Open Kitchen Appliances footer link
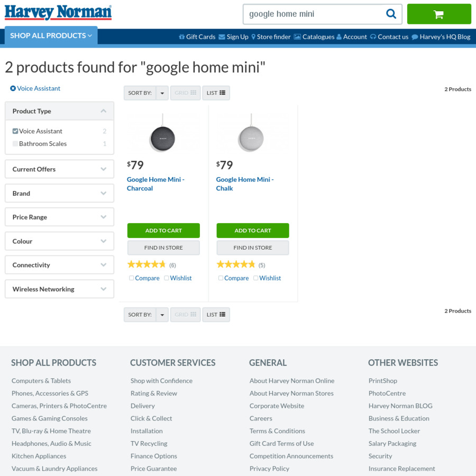The width and height of the screenshot is (476, 476). (x=39, y=456)
